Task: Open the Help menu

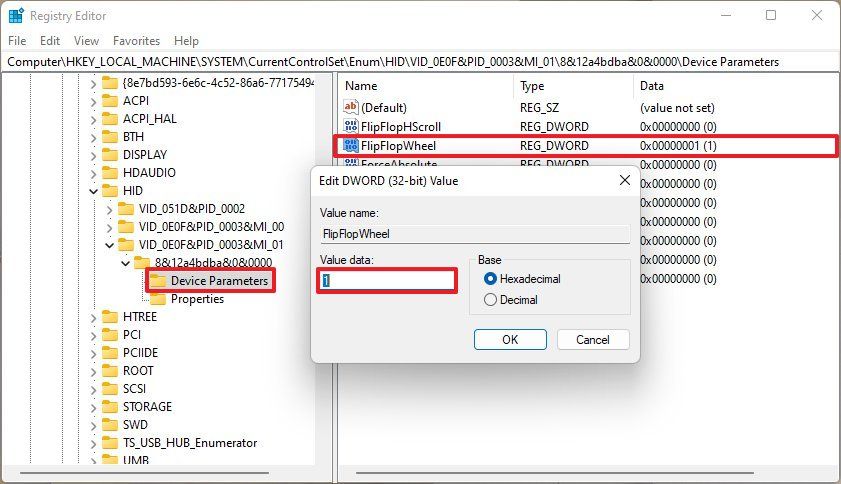Action: point(186,41)
